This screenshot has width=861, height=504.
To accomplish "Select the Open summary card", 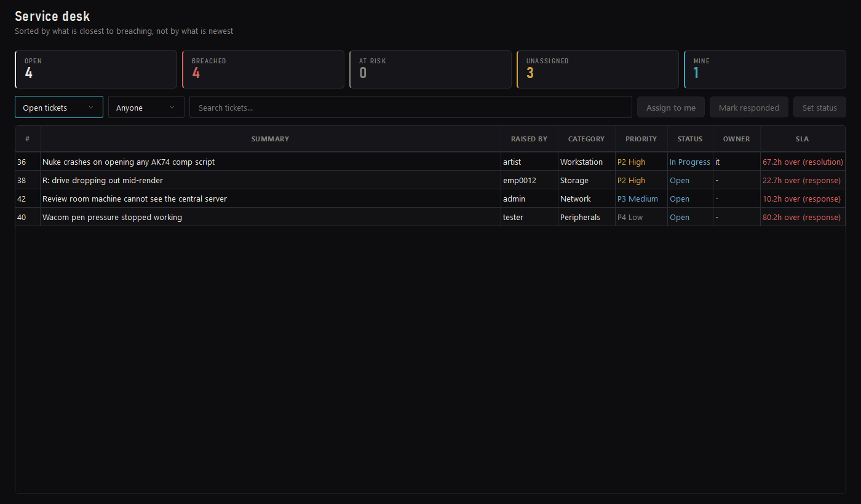I will coord(96,69).
